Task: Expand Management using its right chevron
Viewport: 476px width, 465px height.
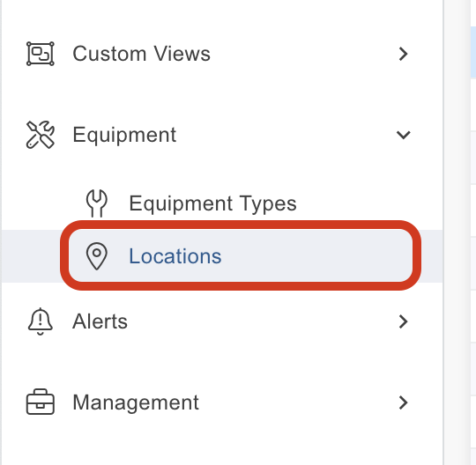Action: pos(403,402)
